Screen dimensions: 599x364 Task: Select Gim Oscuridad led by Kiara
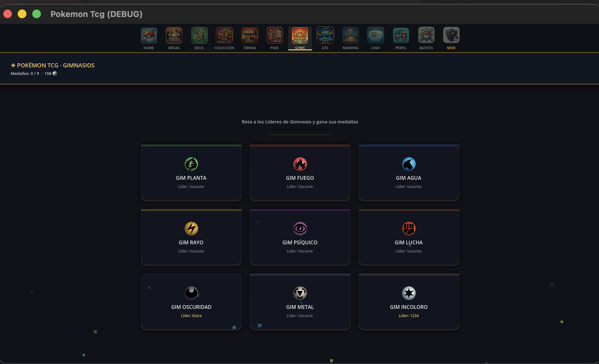coord(191,302)
